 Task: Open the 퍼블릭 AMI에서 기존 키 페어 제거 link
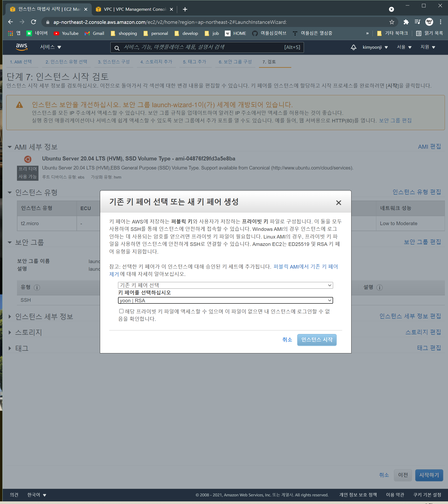[306, 266]
